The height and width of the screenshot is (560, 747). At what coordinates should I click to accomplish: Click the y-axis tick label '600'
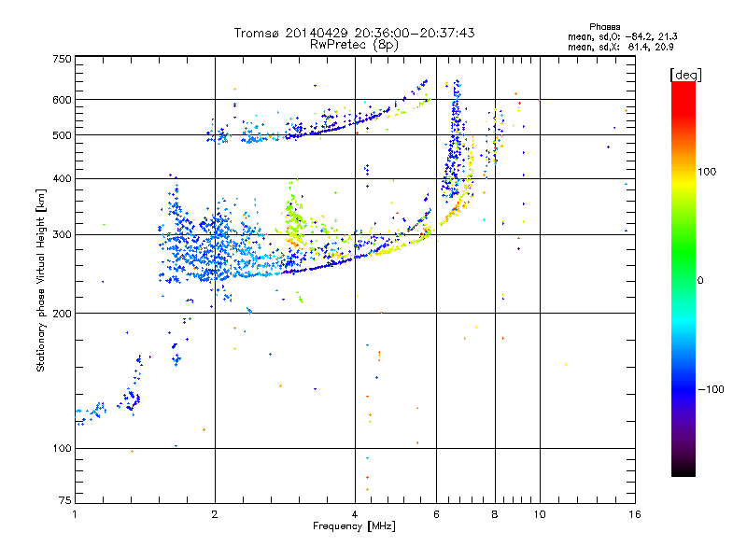pos(63,100)
